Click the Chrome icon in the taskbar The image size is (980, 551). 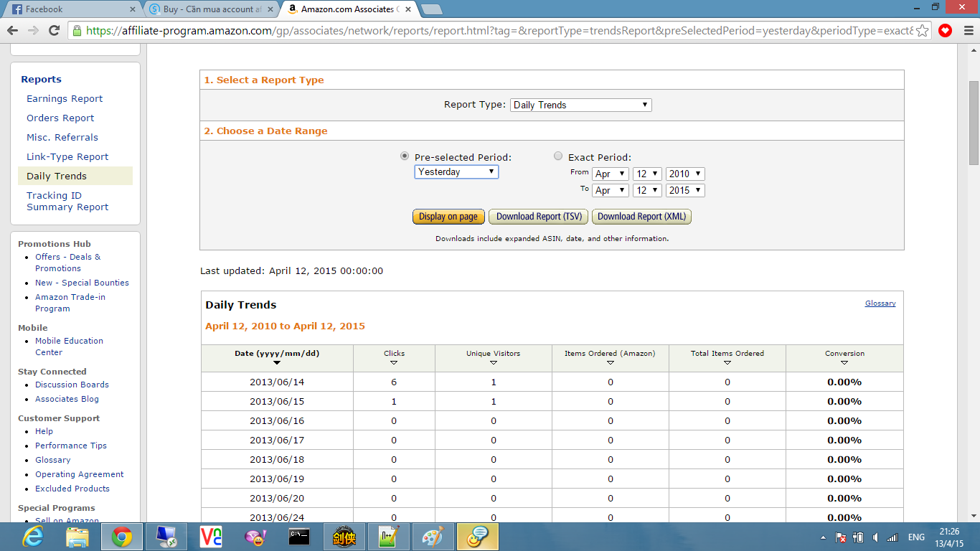[x=121, y=537]
